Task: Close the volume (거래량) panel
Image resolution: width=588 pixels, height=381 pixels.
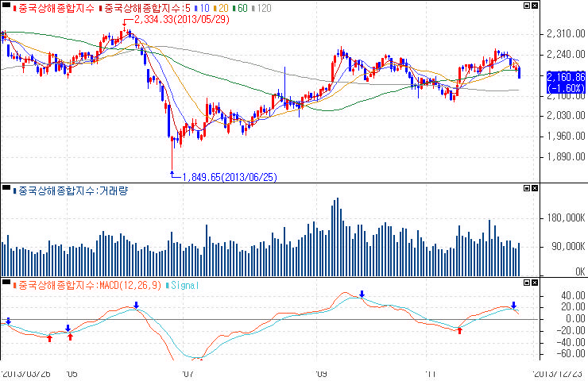Action: [x=536, y=190]
